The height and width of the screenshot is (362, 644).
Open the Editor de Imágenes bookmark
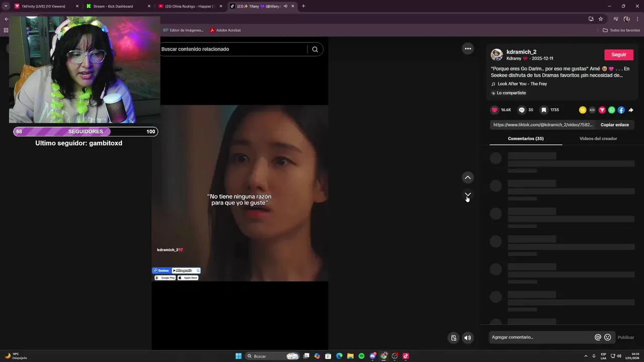[x=183, y=30]
